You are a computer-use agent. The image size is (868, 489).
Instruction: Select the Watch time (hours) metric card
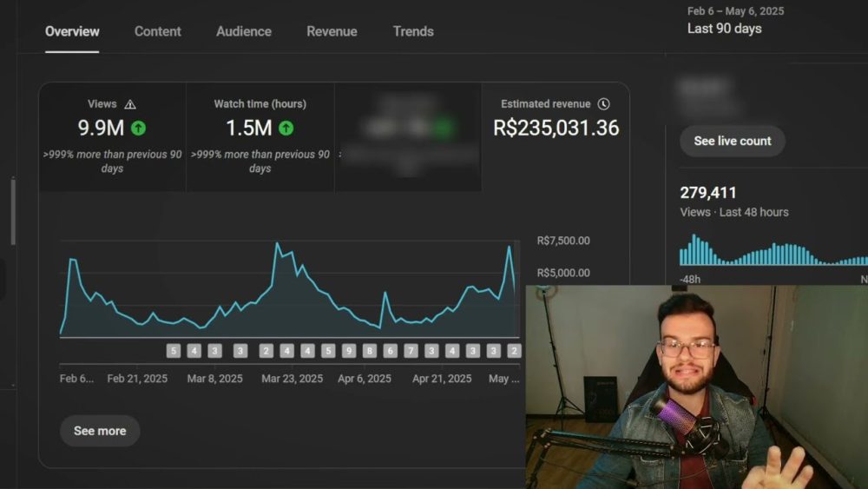pos(260,136)
